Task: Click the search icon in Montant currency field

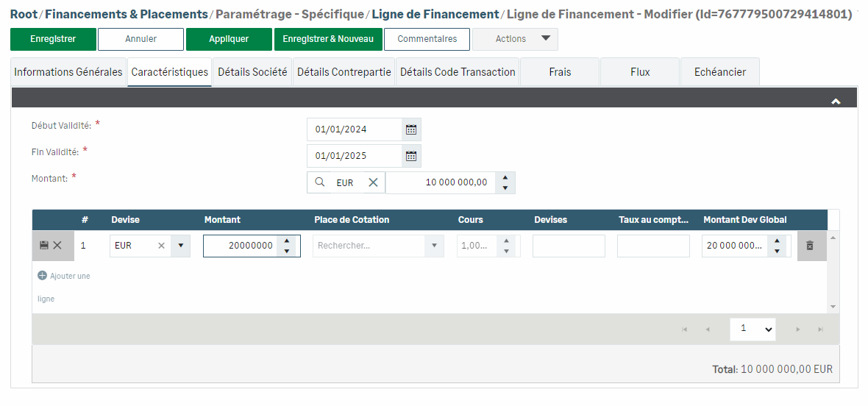Action: point(320,182)
